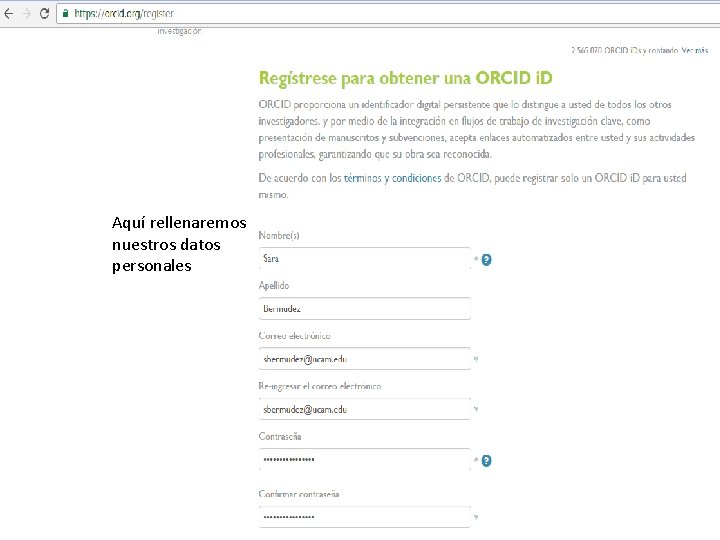Click the Contraseña password field
Viewport: 720px width, 540px height.
(365, 459)
